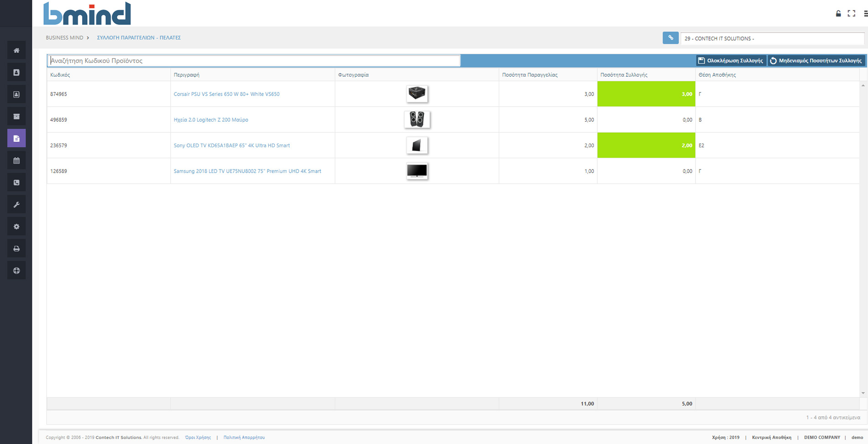Click collected quantity 0,00 in Logitech row
Viewport: 868px width, 444px height.
click(x=646, y=120)
